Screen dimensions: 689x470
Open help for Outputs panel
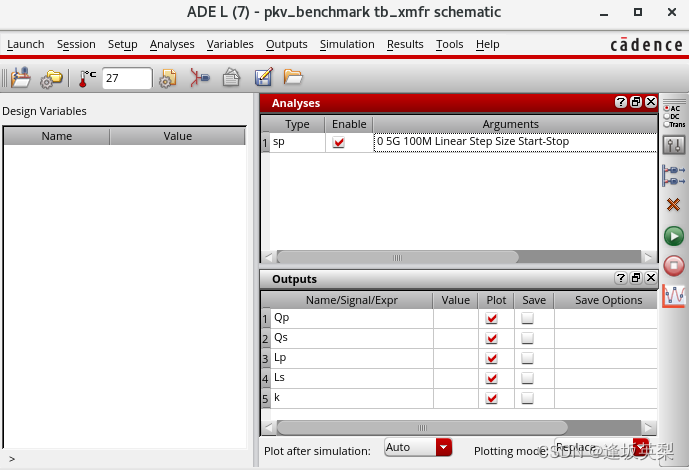coord(620,278)
